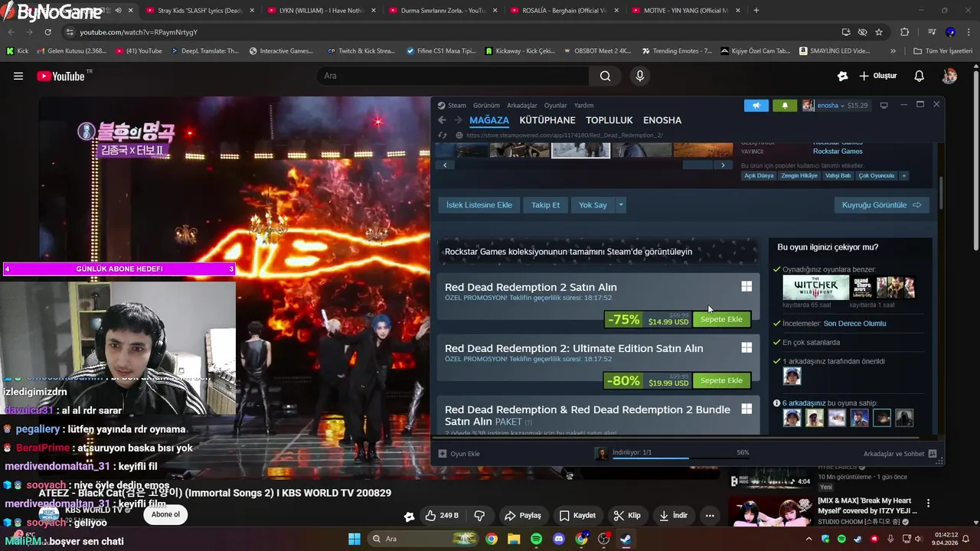Open Steam Friends and Chat icon
Image resolution: width=980 pixels, height=551 pixels.
coord(933,454)
